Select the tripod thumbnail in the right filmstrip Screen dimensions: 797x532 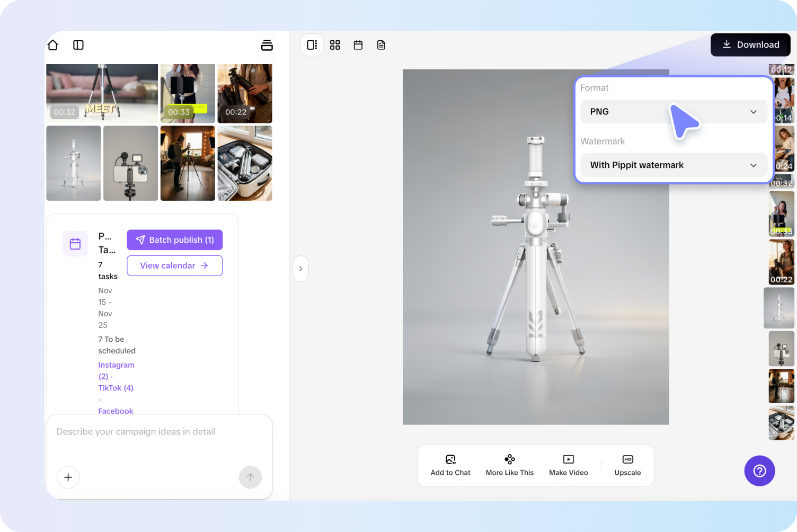coord(779,307)
